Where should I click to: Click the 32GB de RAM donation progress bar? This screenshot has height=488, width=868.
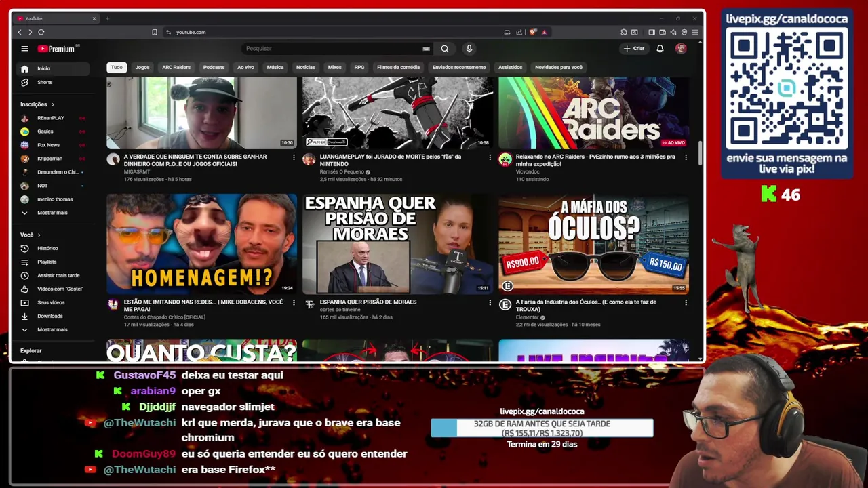[x=542, y=428]
